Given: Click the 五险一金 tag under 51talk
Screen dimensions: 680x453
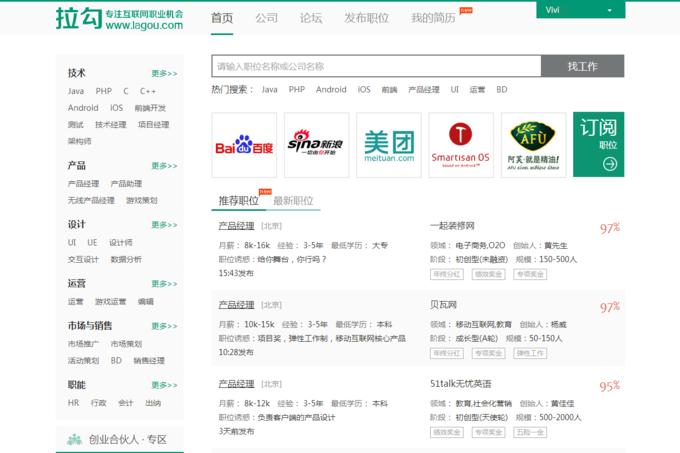Looking at the screenshot, I should [530, 432].
